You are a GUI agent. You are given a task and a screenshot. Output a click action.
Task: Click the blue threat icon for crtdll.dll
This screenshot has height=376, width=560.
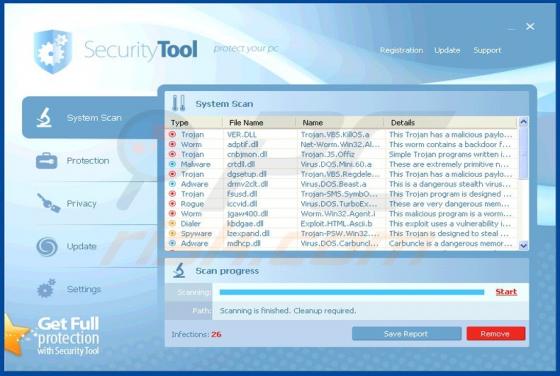172,164
